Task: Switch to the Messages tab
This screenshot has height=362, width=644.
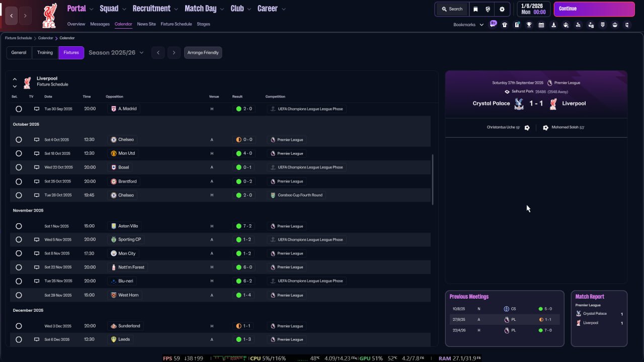Action: (x=100, y=24)
